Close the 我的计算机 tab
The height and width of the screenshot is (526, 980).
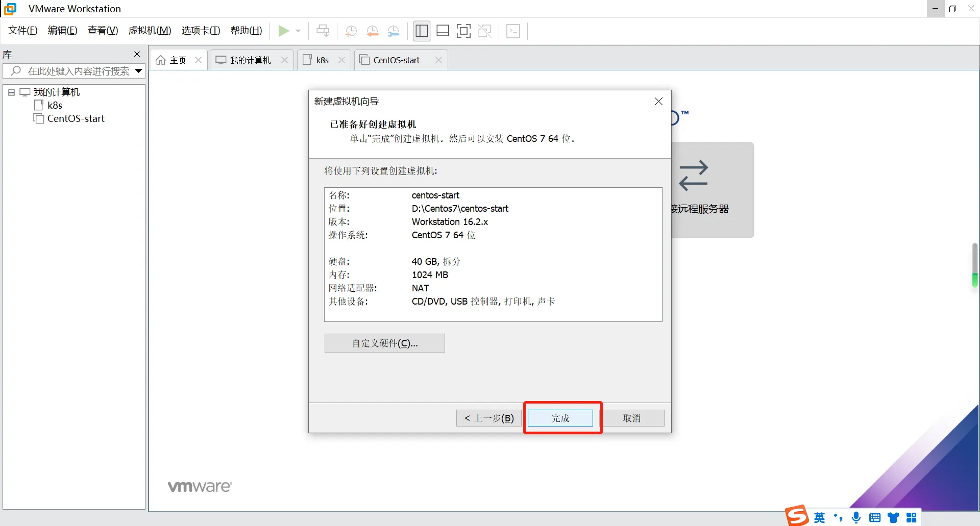[284, 60]
